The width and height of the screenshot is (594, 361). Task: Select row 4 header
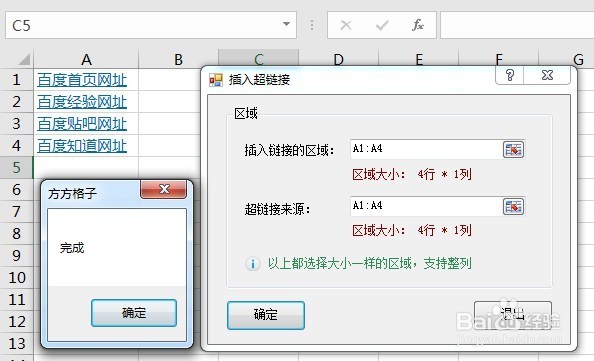(x=16, y=146)
